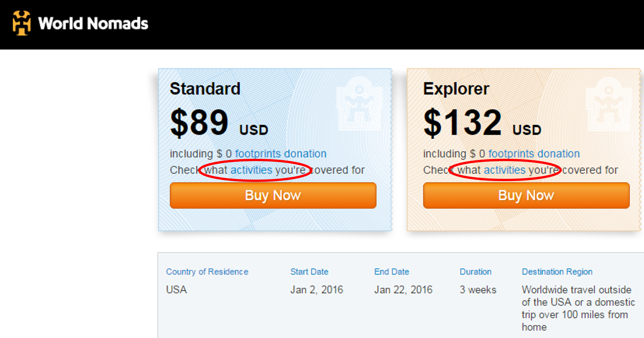The width and height of the screenshot is (644, 338).
Task: Select the $89 USD price
Action: pos(219,123)
